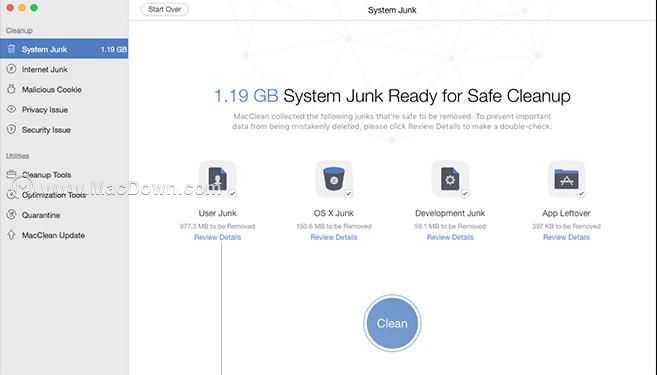Image resolution: width=657 pixels, height=375 pixels.
Task: Click the Malicious Cookie icon
Action: click(11, 89)
